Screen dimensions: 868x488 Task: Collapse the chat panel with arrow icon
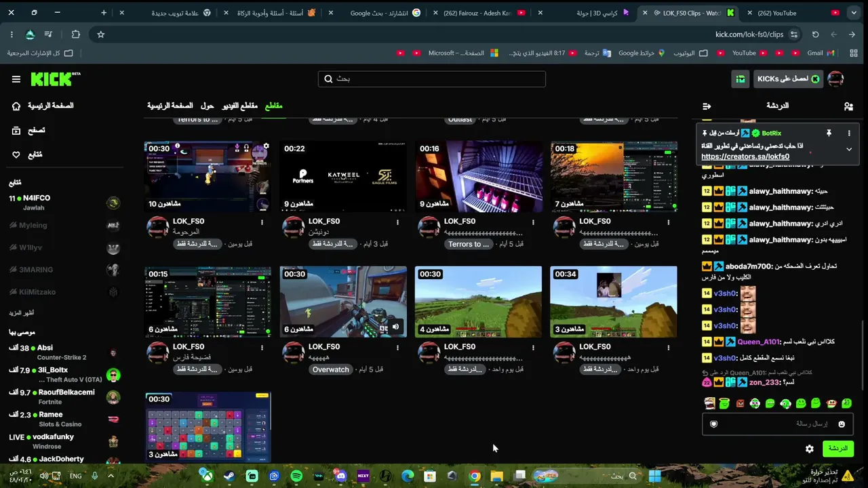707,106
